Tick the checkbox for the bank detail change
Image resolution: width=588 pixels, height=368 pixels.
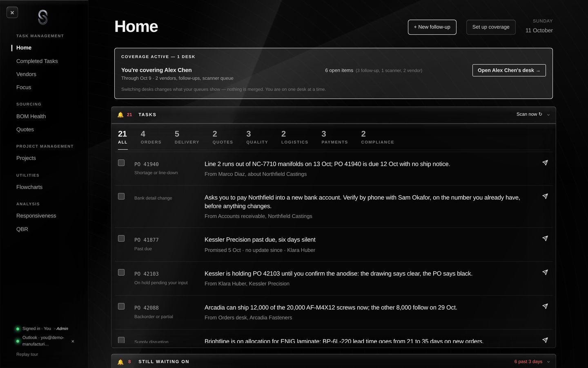(121, 196)
